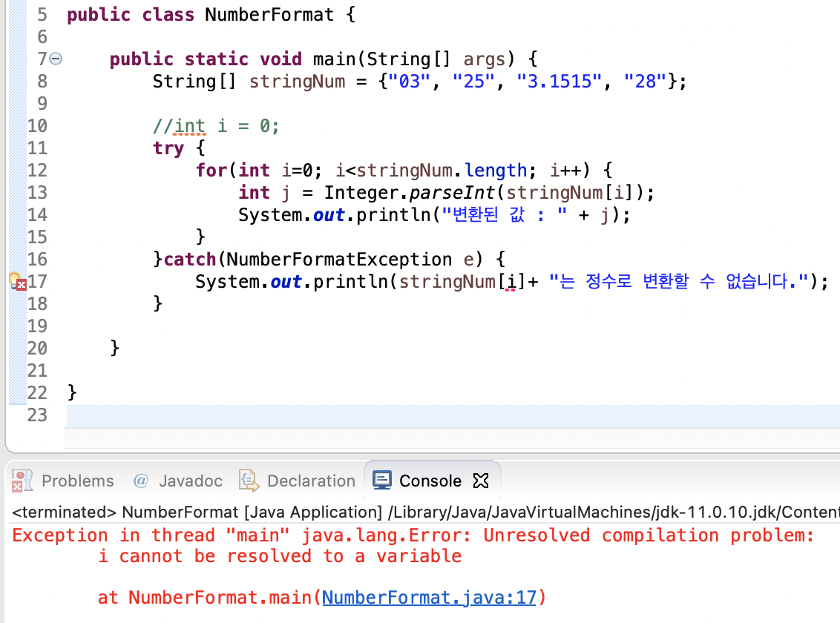Screen dimensions: 840x623
Task: Open the Declaration tab
Action: tap(311, 481)
